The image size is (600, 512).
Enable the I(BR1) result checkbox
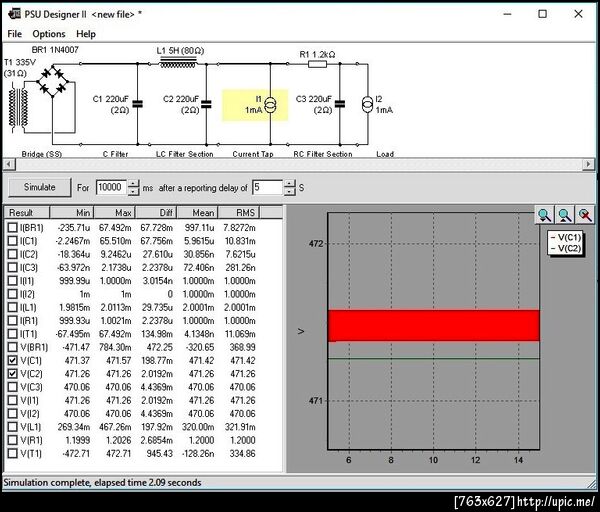tap(13, 228)
